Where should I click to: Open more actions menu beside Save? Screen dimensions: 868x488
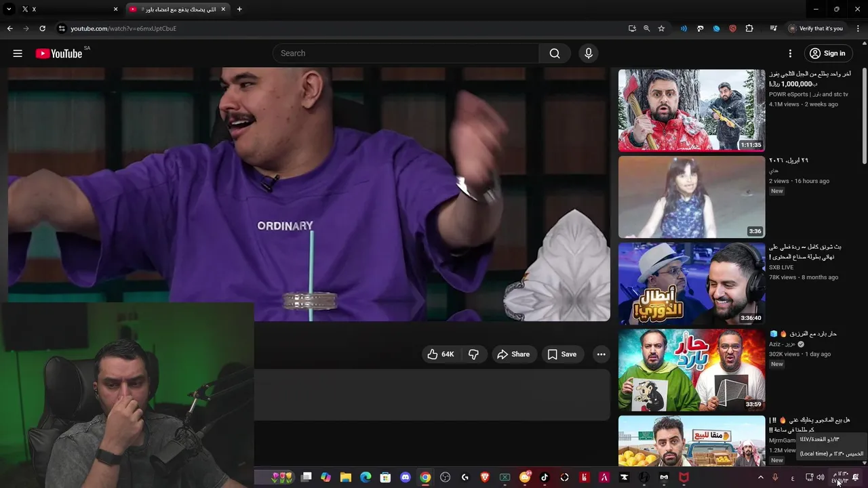click(601, 354)
